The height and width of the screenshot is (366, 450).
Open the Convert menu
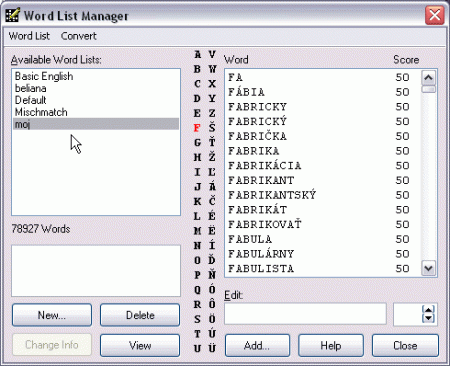click(79, 36)
